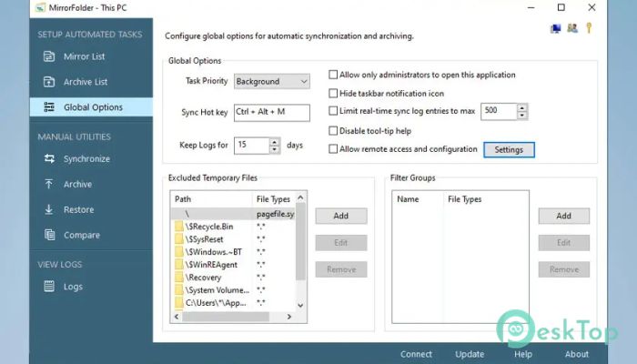This screenshot has width=637, height=364.
Task: Edit the selected filter group
Action: click(564, 243)
